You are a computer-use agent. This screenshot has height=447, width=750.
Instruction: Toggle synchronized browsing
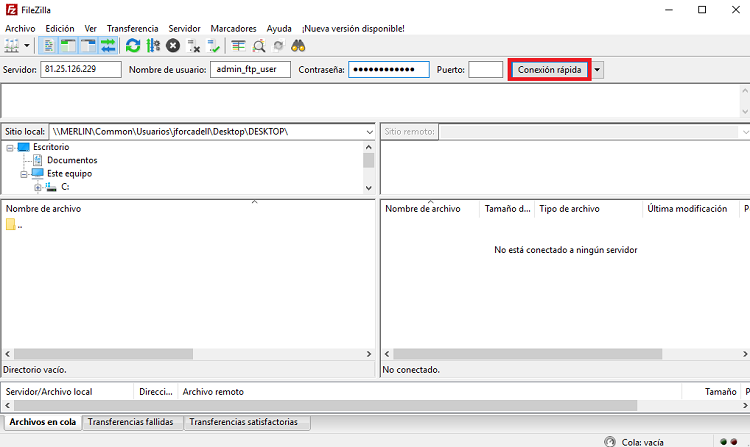278,46
